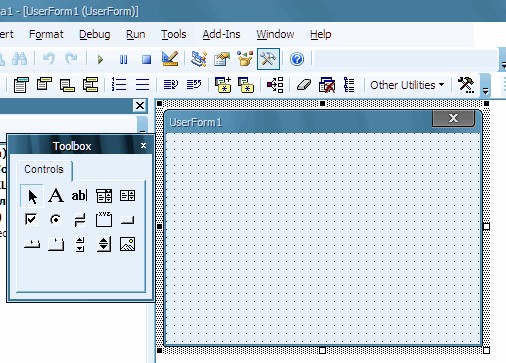Image resolution: width=506 pixels, height=363 pixels.
Task: Click the Run Sub/UserForm play button
Action: (x=100, y=59)
